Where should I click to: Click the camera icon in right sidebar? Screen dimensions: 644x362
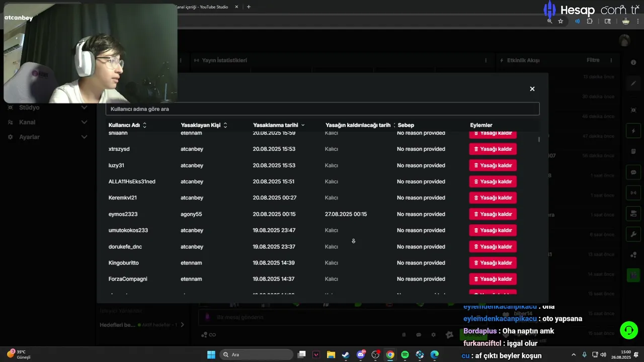click(633, 213)
